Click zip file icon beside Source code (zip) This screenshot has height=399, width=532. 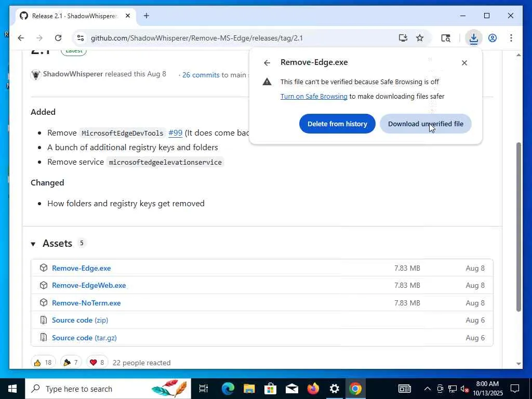click(44, 320)
